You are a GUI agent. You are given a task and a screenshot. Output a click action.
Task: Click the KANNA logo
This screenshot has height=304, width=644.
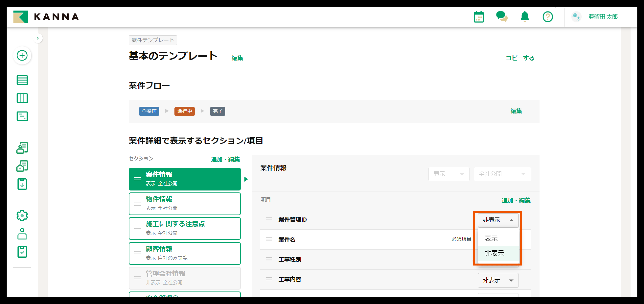[x=46, y=17]
